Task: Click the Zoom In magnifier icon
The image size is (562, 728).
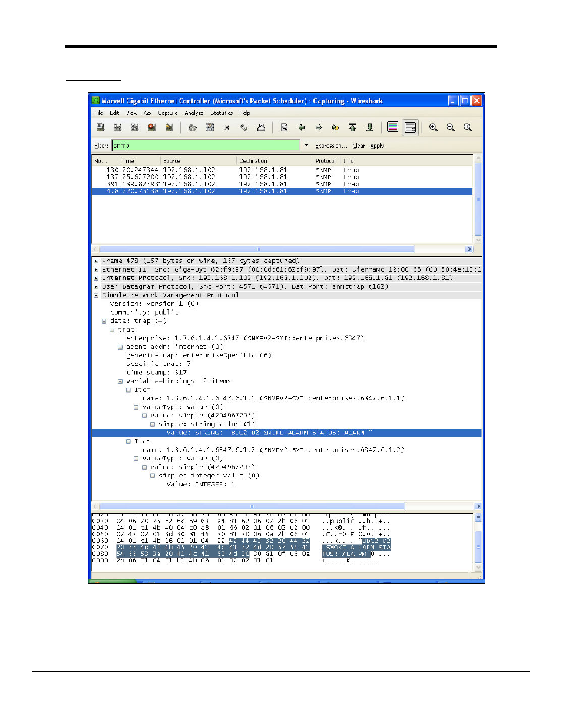Action: pyautogui.click(x=434, y=127)
